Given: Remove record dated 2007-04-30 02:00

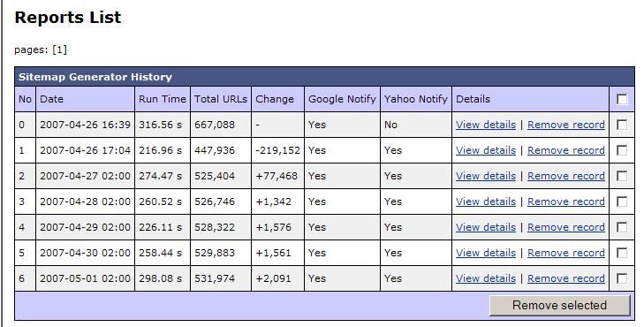Looking at the screenshot, I should [x=566, y=253].
